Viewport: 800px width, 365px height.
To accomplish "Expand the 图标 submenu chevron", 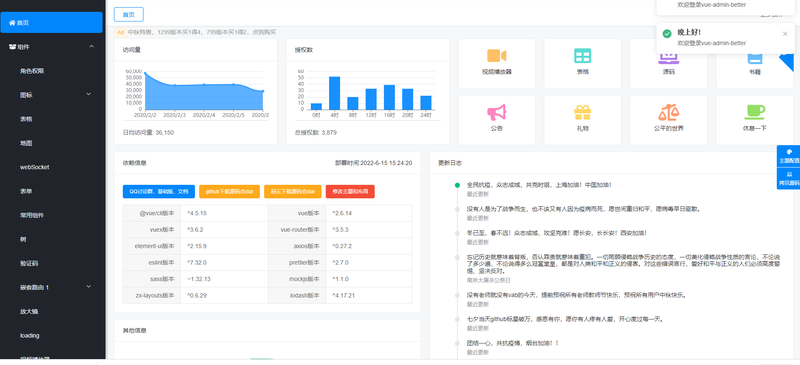I will (x=88, y=94).
